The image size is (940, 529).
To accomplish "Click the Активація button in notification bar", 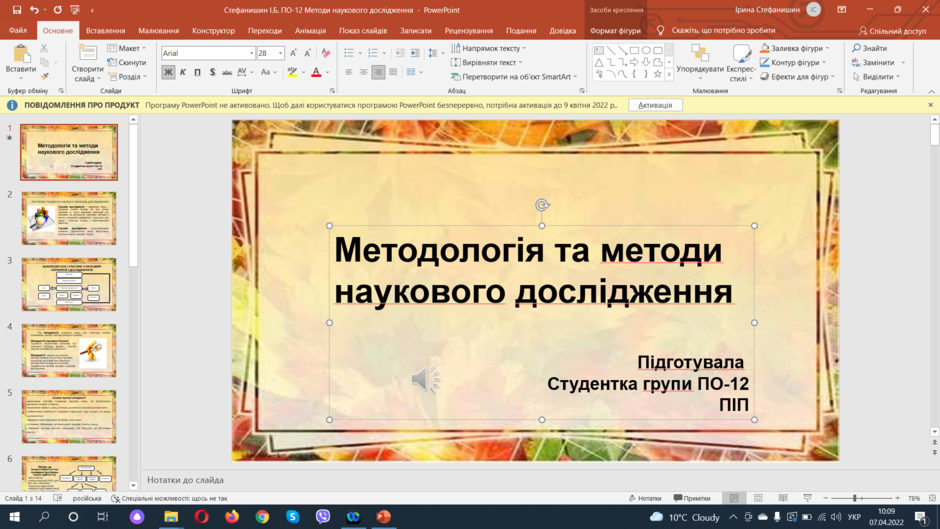I will [655, 105].
